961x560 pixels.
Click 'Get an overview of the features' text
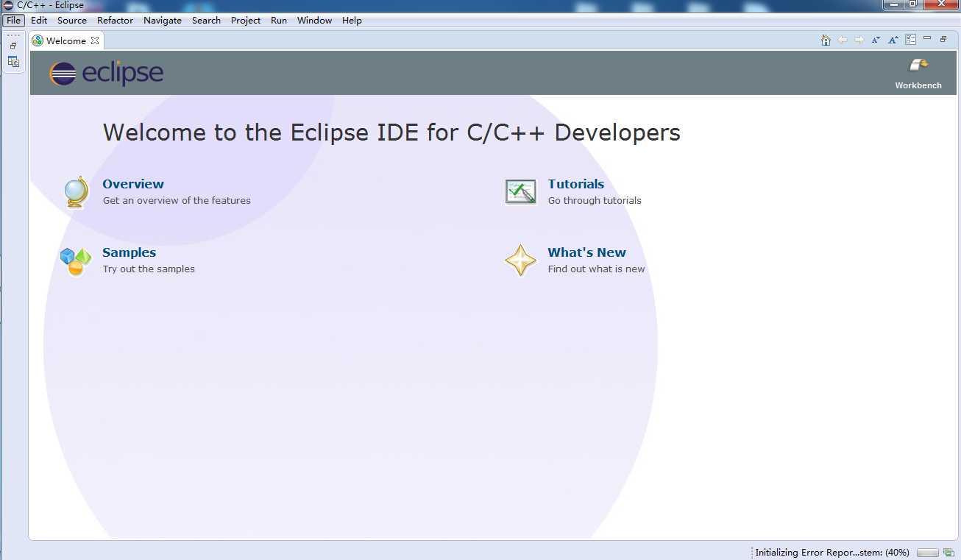pos(177,200)
